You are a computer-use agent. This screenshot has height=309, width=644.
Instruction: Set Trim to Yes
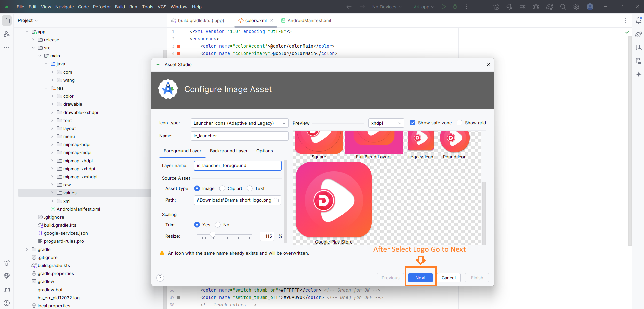pyautogui.click(x=197, y=225)
